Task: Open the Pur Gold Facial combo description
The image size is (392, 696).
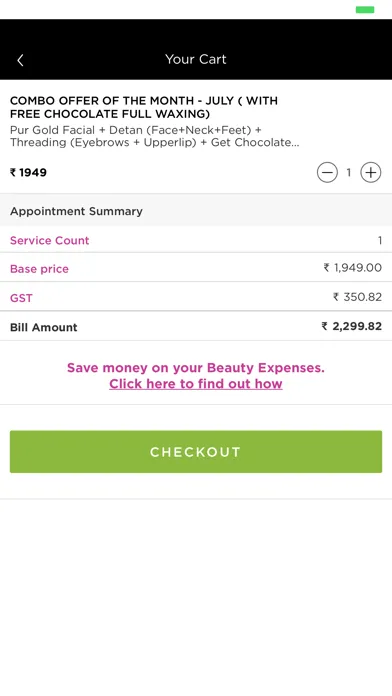Action: tap(154, 136)
